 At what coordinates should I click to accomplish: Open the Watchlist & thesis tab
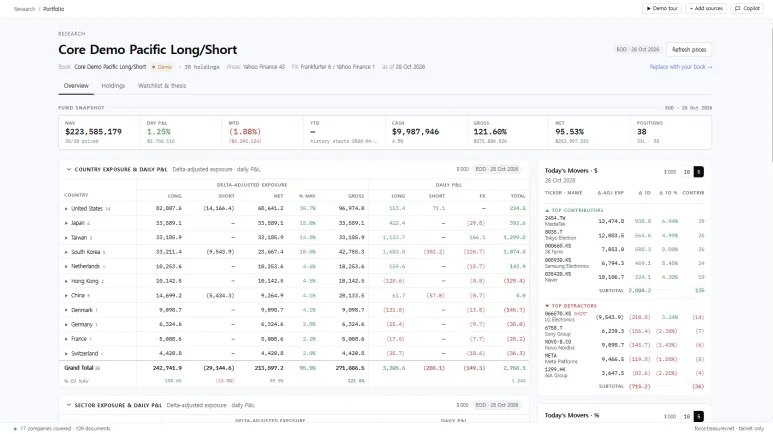point(162,86)
